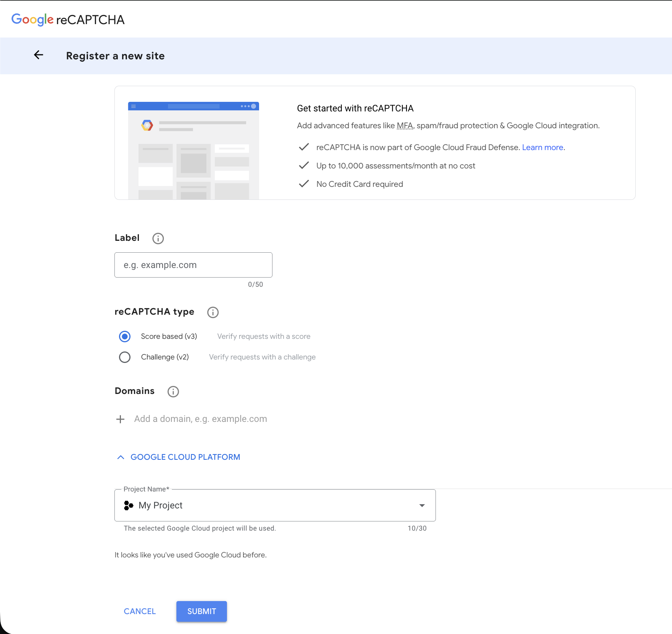Viewport: 672px width, 634px height.
Task: Click the Google reCAPTCHA logo
Action: 68,19
